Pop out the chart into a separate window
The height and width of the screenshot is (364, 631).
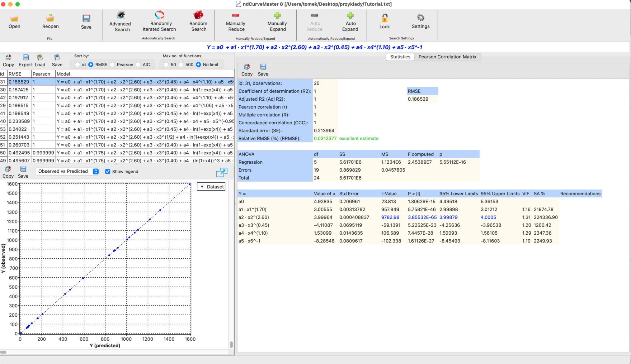coord(222,173)
